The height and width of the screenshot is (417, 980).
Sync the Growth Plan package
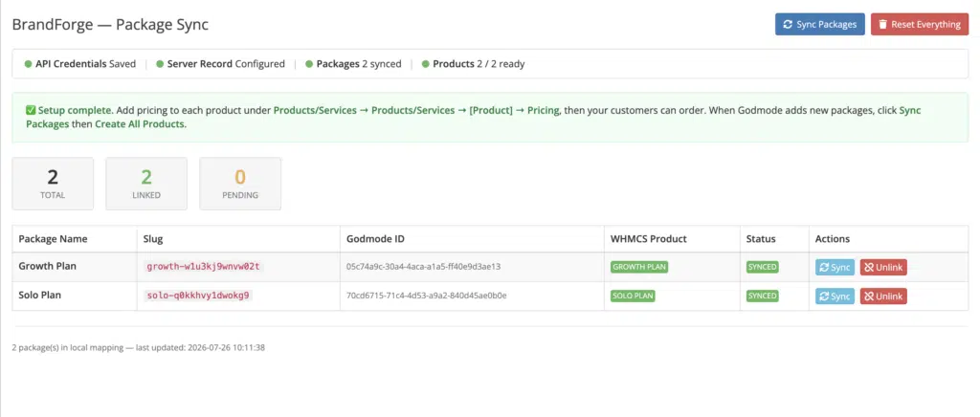(835, 267)
